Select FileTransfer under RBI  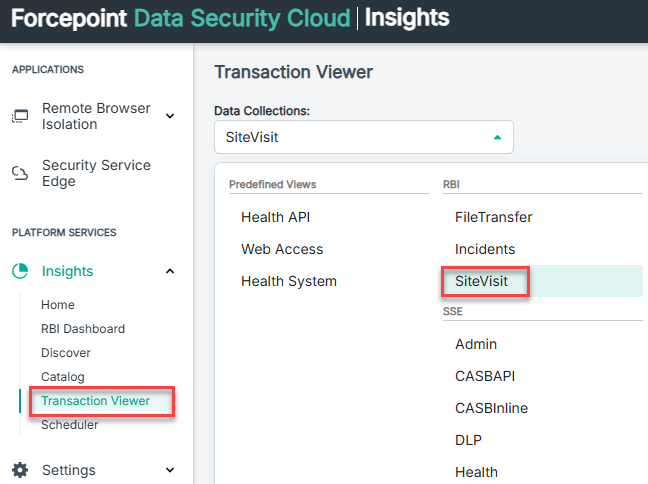pos(493,217)
